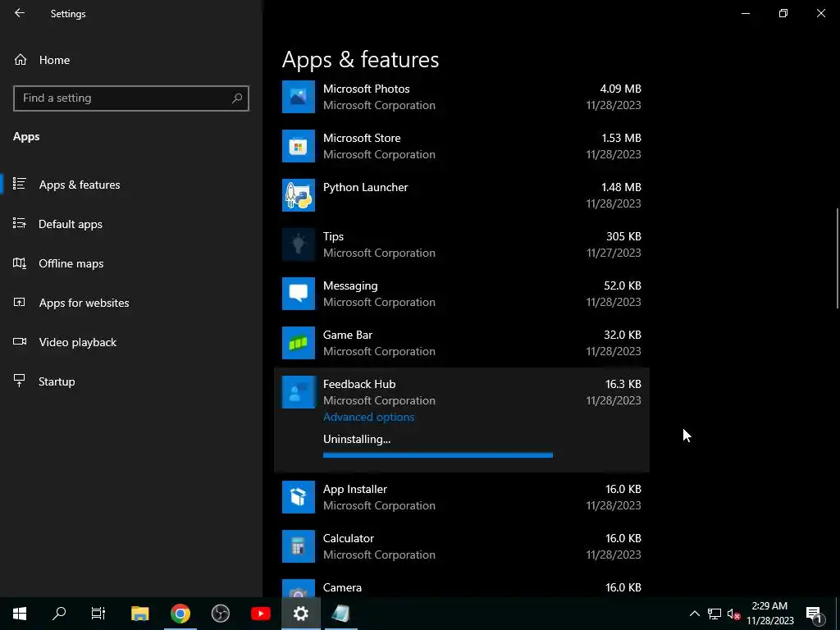The height and width of the screenshot is (630, 840).
Task: Click the 4.09 MB size value
Action: 620,89
